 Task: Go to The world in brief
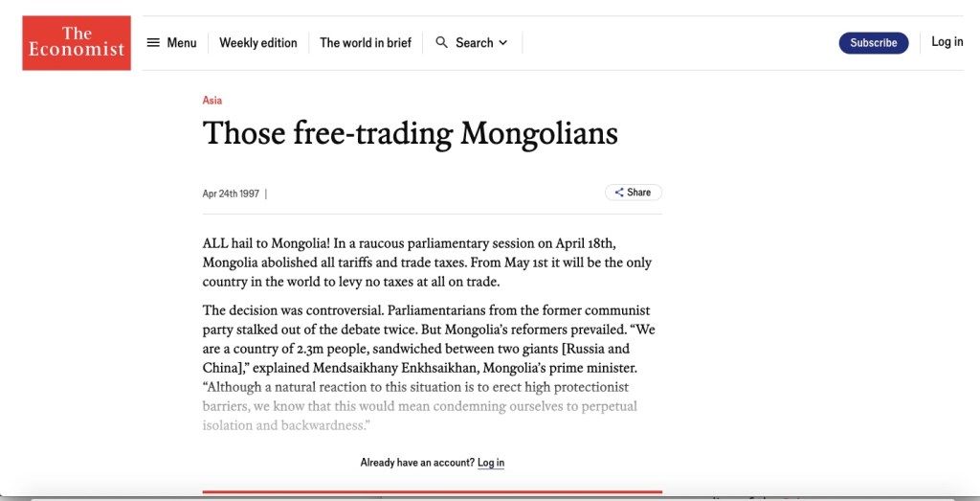click(366, 43)
